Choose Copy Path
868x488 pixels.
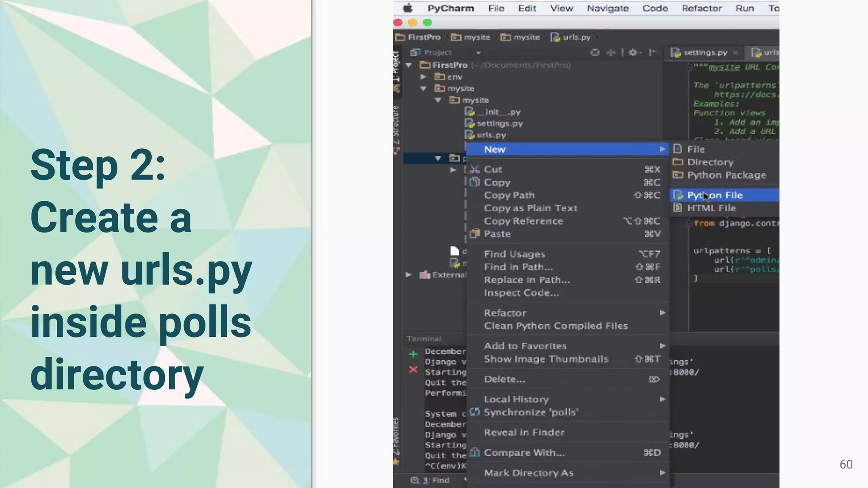[568, 195]
